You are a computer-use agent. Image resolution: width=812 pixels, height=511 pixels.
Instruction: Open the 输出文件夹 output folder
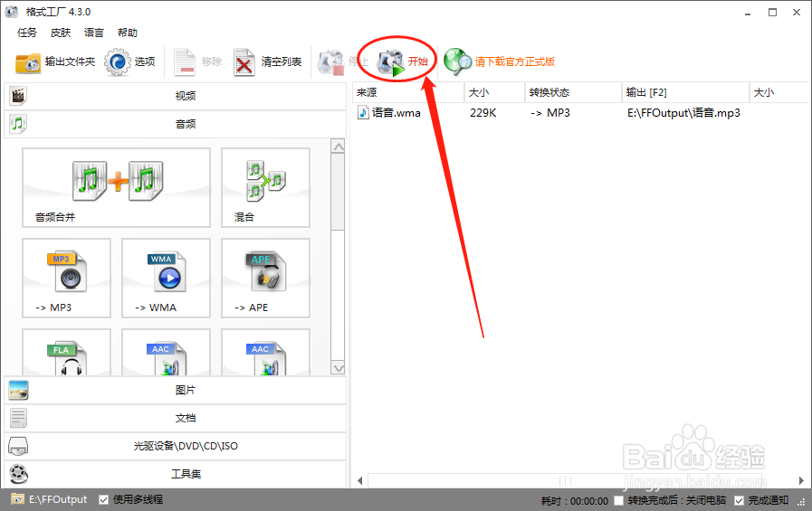[x=55, y=62]
